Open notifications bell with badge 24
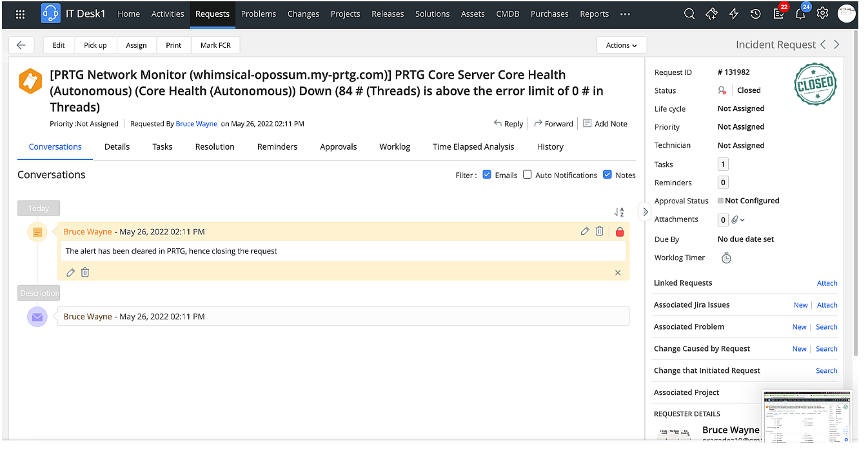The width and height of the screenshot is (868, 451). [801, 13]
